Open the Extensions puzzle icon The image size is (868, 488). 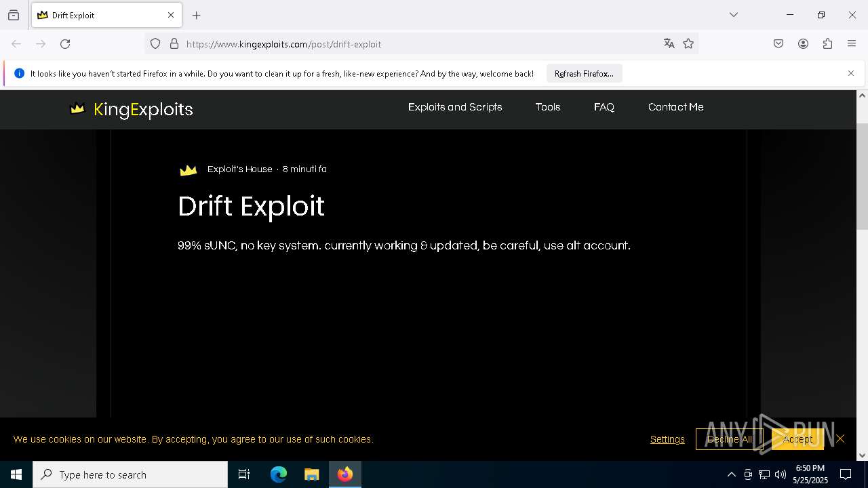click(827, 44)
